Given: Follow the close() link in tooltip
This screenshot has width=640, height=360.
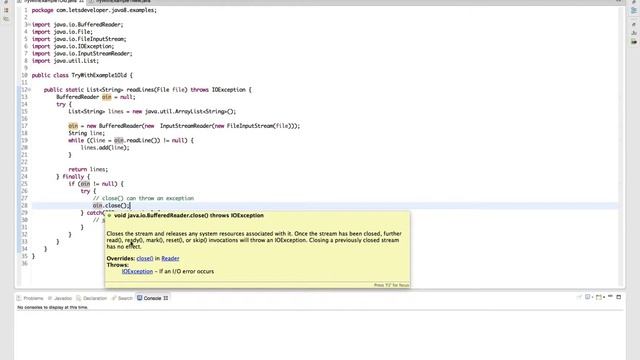Looking at the screenshot, I should point(144,258).
